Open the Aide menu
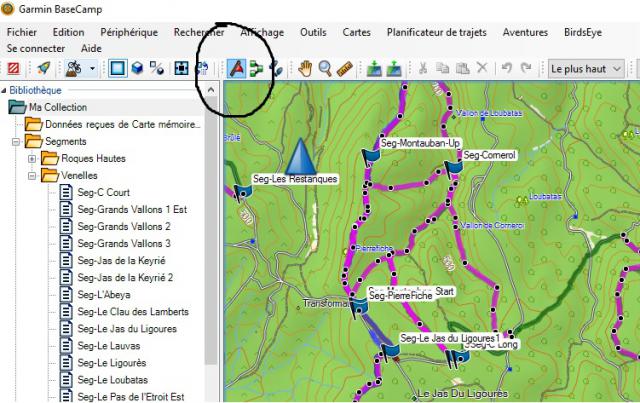Screen dimensions: 640x403 (91, 48)
